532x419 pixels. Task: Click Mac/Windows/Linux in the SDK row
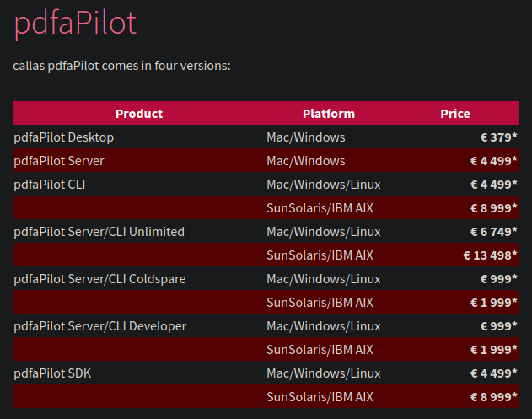click(324, 373)
